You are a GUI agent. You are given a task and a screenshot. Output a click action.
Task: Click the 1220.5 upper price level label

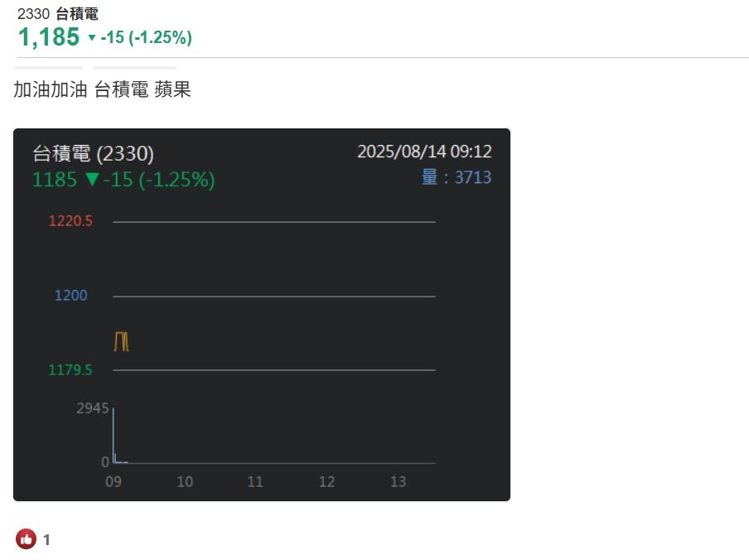70,221
